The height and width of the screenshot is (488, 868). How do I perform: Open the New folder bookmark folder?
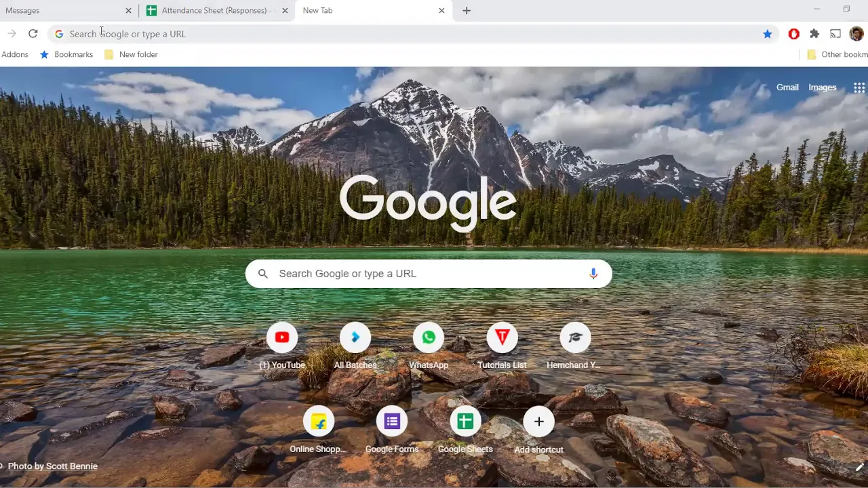click(x=131, y=54)
